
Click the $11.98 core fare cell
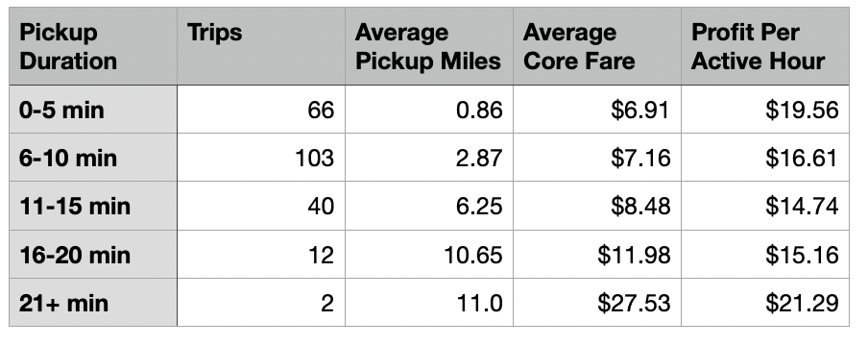(597, 255)
